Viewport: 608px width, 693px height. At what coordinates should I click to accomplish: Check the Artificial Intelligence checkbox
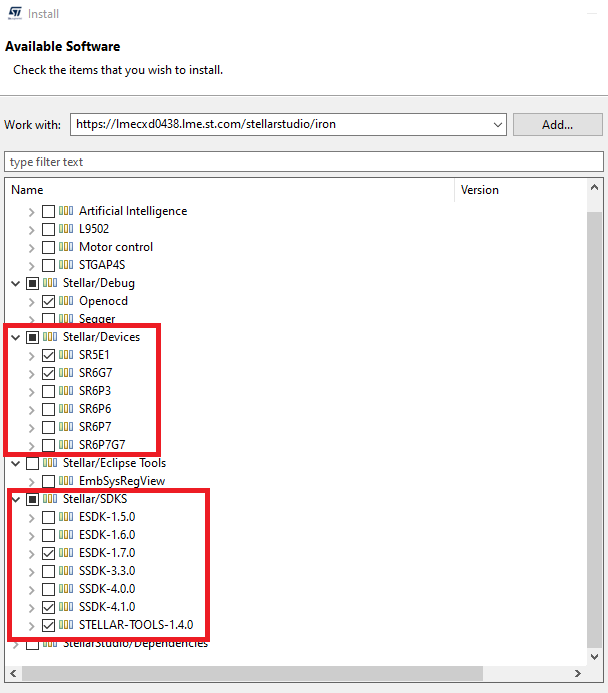pos(48,211)
